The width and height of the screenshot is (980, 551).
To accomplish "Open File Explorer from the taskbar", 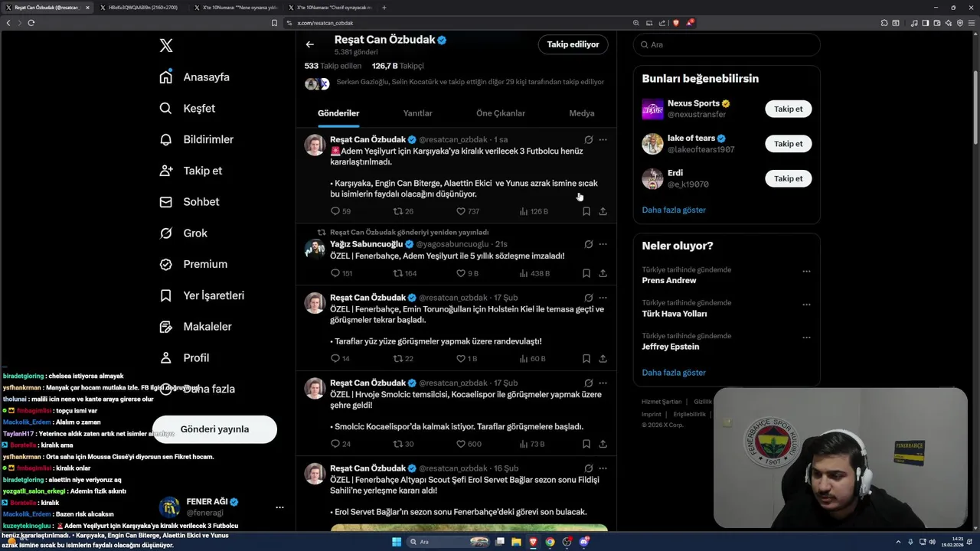I will click(x=516, y=542).
